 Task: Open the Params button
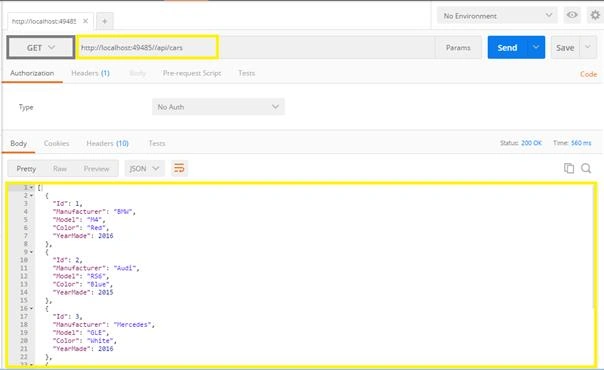pos(458,48)
